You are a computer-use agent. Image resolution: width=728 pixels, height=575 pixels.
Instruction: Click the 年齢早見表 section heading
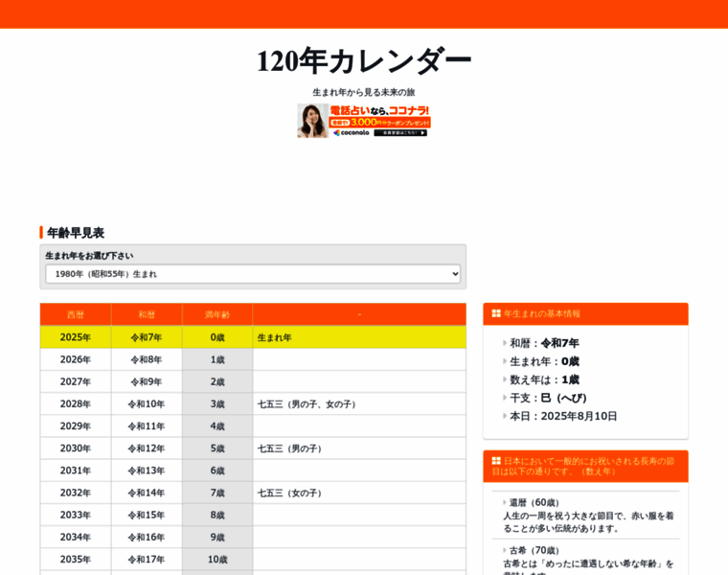point(76,233)
